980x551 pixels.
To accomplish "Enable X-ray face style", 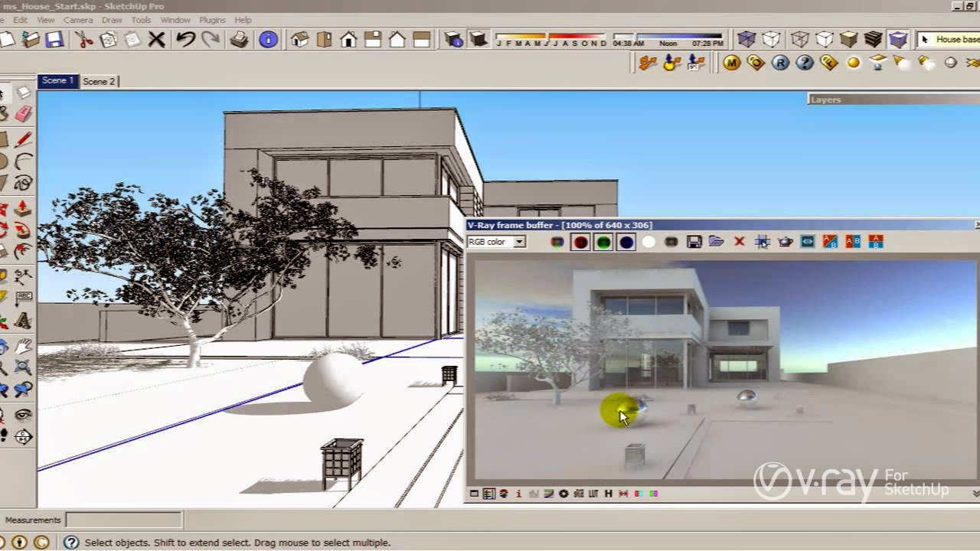I will coord(746,39).
